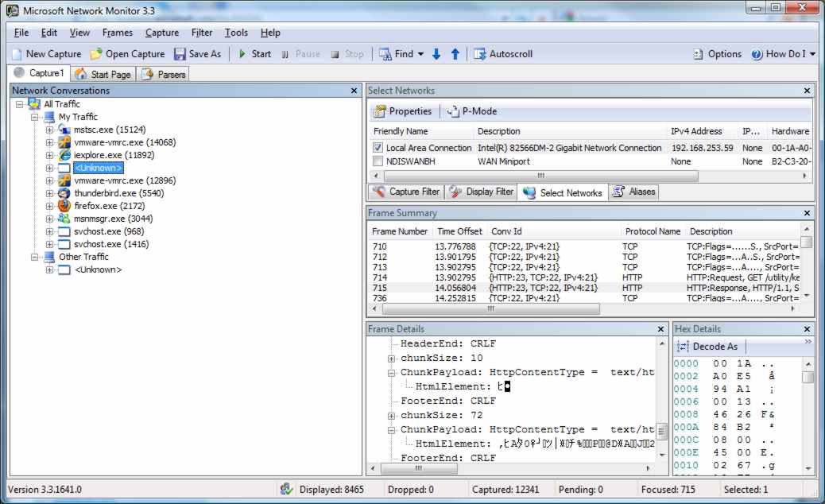Close the Hex Details panel
Viewport: 825px width, 504px height.
tap(807, 329)
